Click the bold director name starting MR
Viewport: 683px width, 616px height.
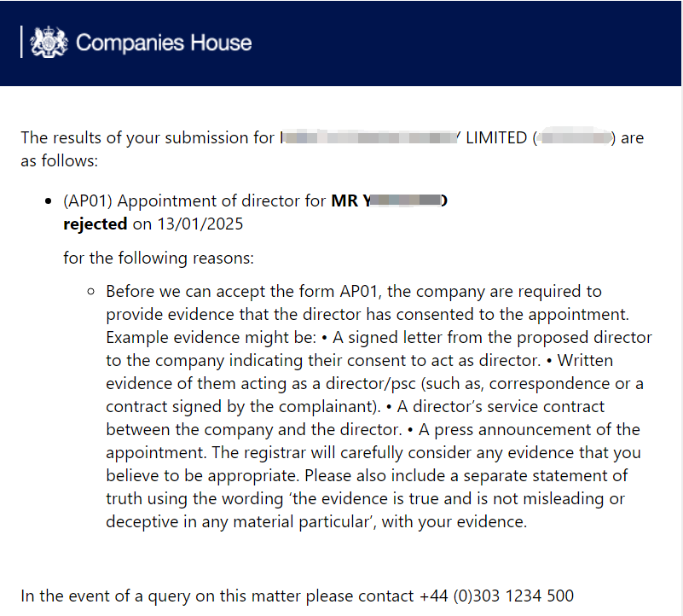[390, 200]
